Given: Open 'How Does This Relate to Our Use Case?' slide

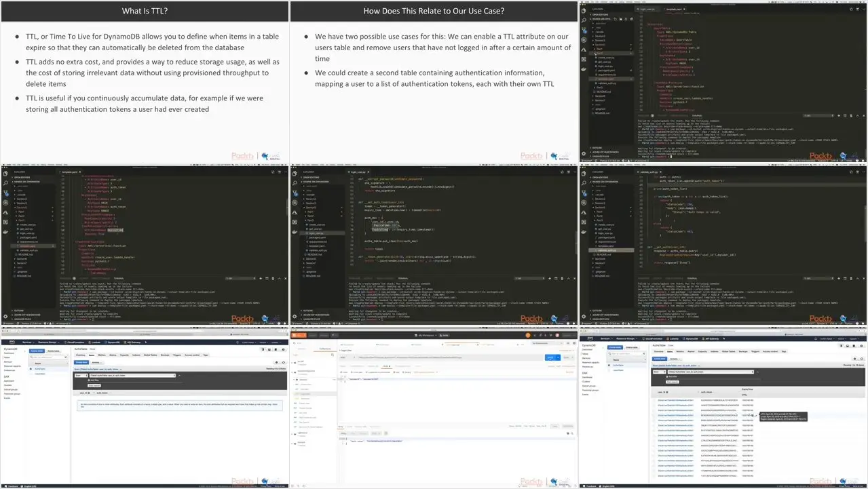Looking at the screenshot, I should coord(434,81).
